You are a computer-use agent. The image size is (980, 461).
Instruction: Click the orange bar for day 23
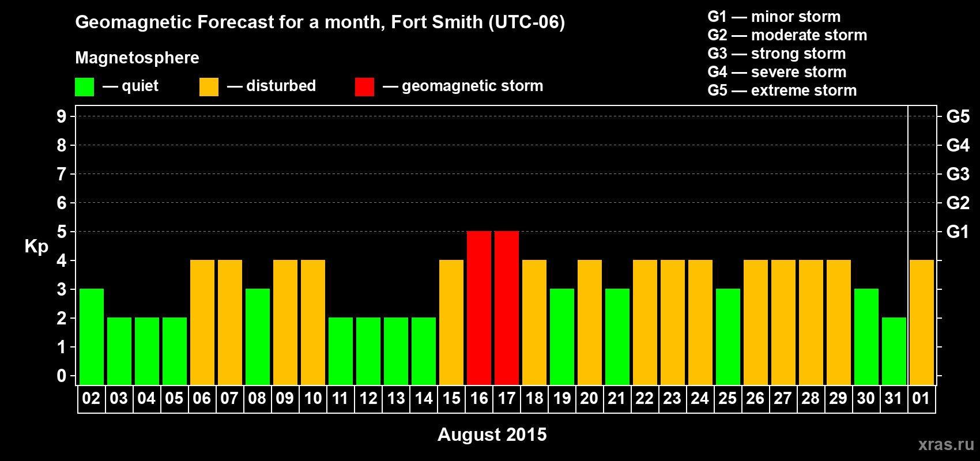(673, 322)
